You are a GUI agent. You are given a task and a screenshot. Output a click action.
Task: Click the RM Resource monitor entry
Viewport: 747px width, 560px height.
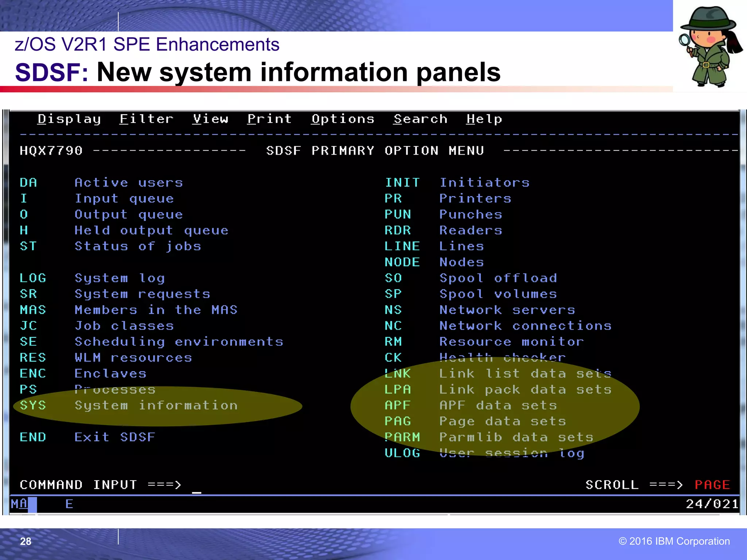coord(484,342)
